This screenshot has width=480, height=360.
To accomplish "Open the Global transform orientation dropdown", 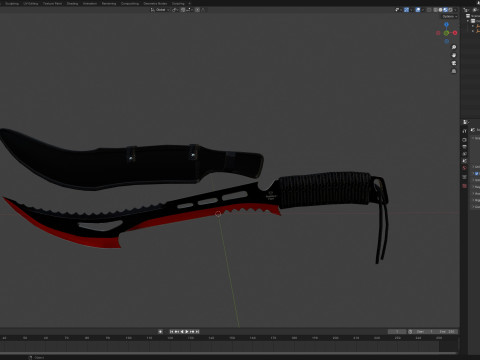I will [x=160, y=10].
